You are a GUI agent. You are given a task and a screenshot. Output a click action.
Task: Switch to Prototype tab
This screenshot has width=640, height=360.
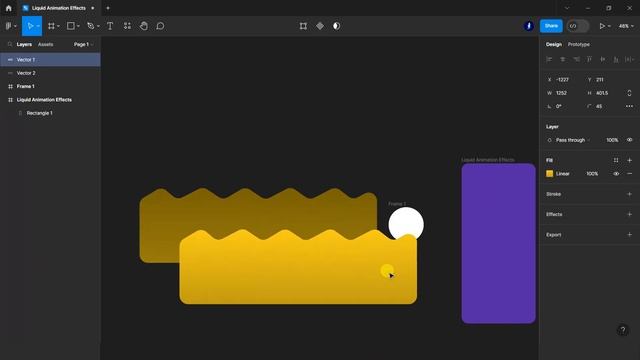(x=579, y=44)
